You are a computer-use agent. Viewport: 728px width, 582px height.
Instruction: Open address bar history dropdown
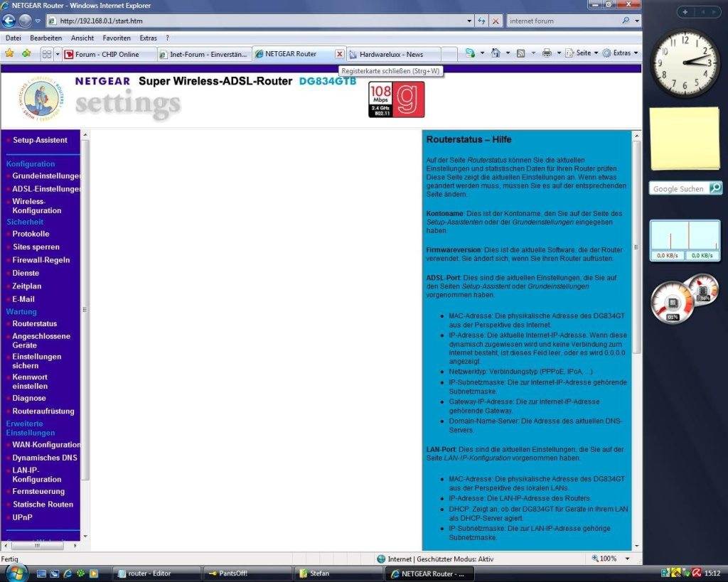pos(469,21)
